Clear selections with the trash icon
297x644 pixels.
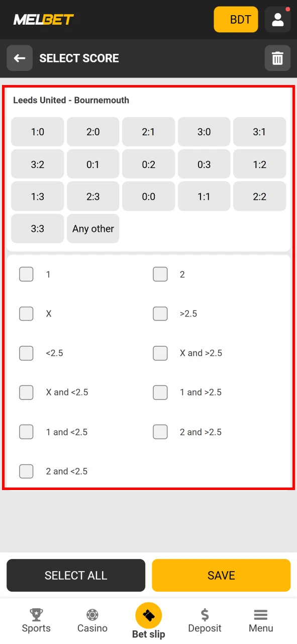click(x=277, y=58)
